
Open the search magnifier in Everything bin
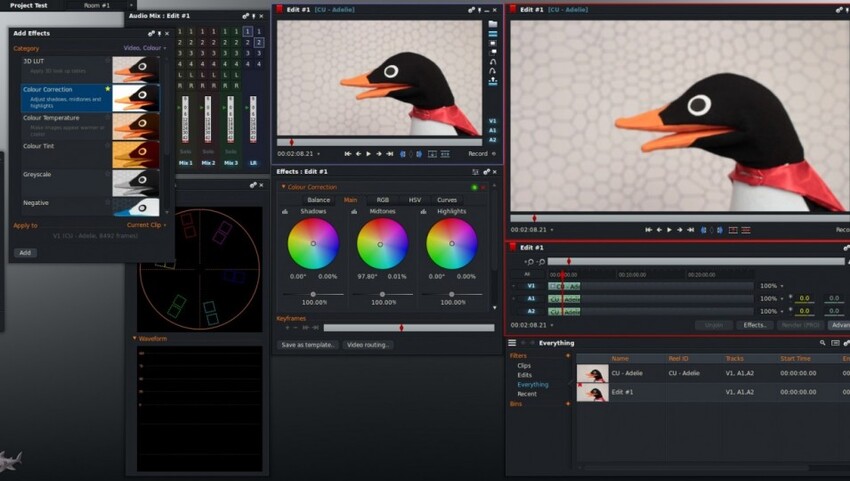point(822,343)
